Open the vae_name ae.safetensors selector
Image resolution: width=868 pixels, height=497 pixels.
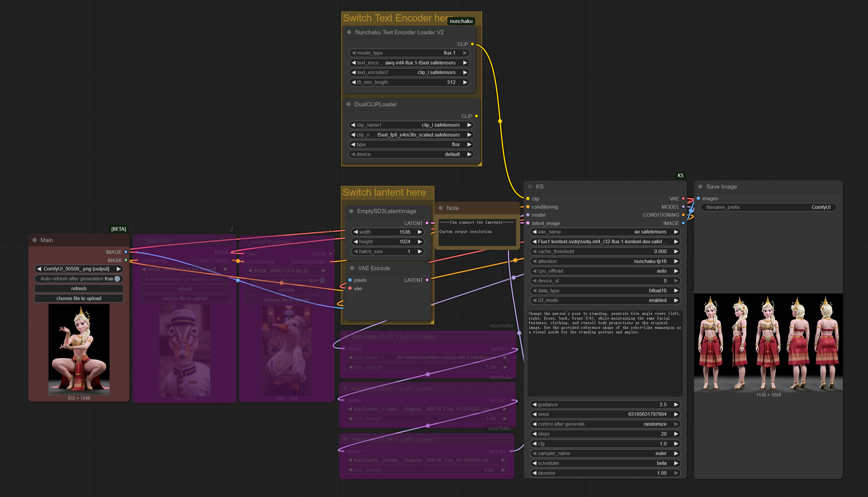click(604, 232)
